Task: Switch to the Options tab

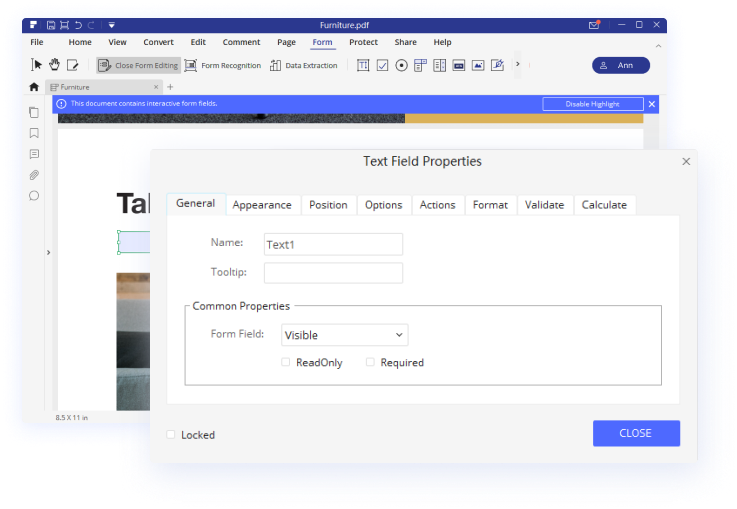Action: (384, 205)
